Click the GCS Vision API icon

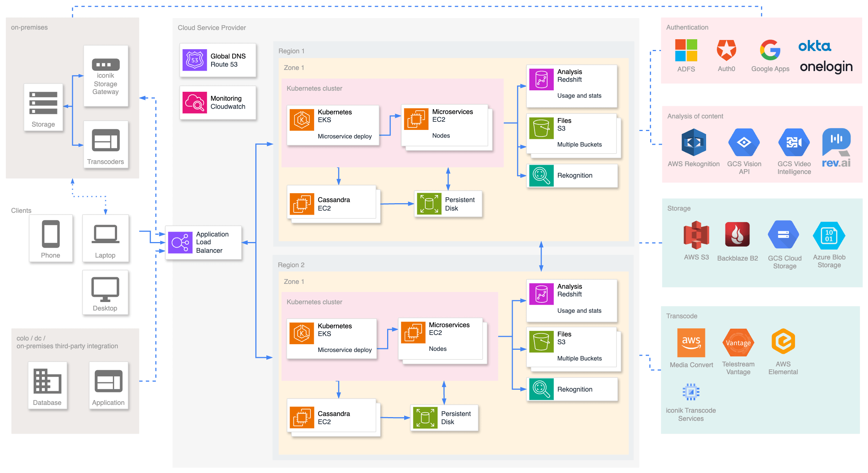click(x=744, y=142)
